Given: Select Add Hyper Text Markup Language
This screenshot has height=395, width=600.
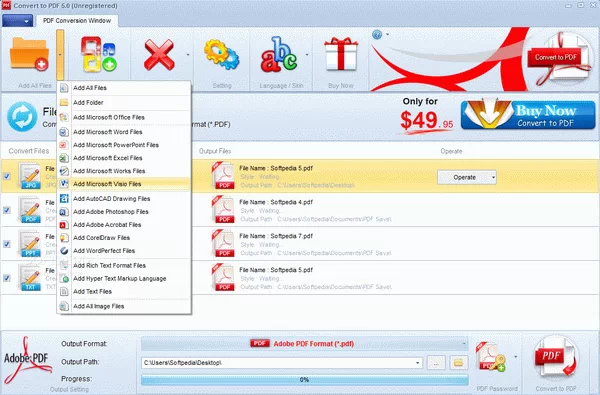Looking at the screenshot, I should [x=124, y=279].
